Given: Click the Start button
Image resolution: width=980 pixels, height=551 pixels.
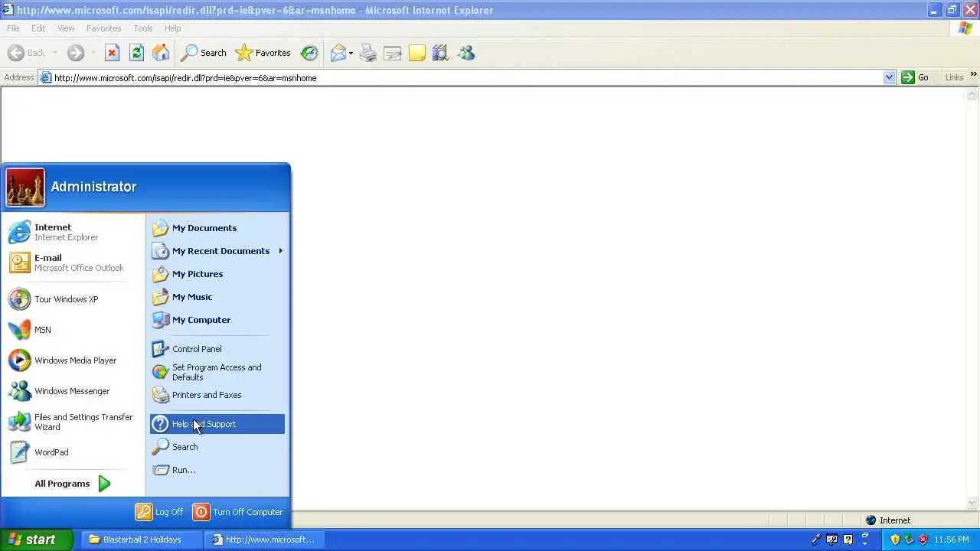Looking at the screenshot, I should (36, 540).
